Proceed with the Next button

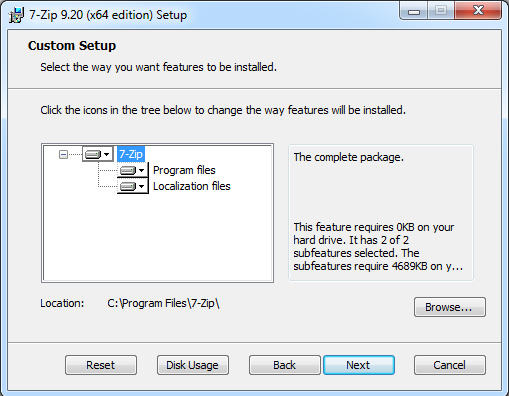359,365
